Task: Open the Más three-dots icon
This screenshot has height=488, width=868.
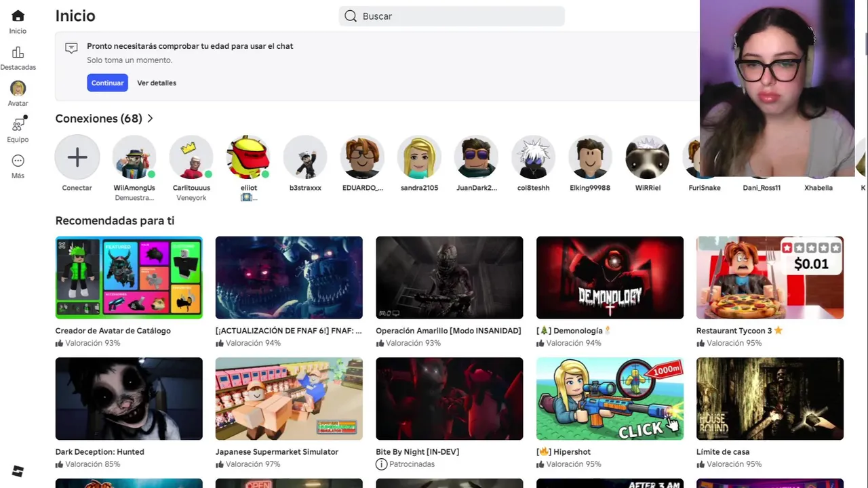Action: (18, 161)
